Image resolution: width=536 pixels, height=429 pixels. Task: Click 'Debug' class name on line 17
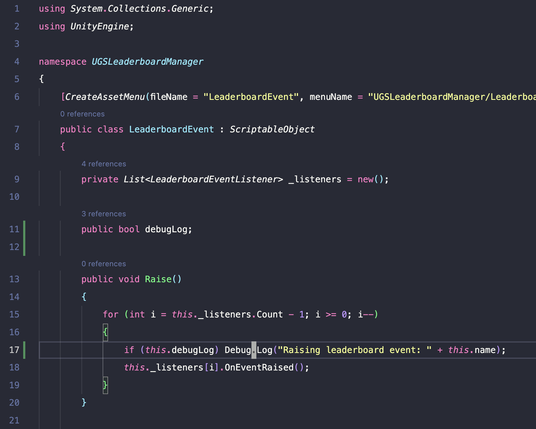click(238, 350)
